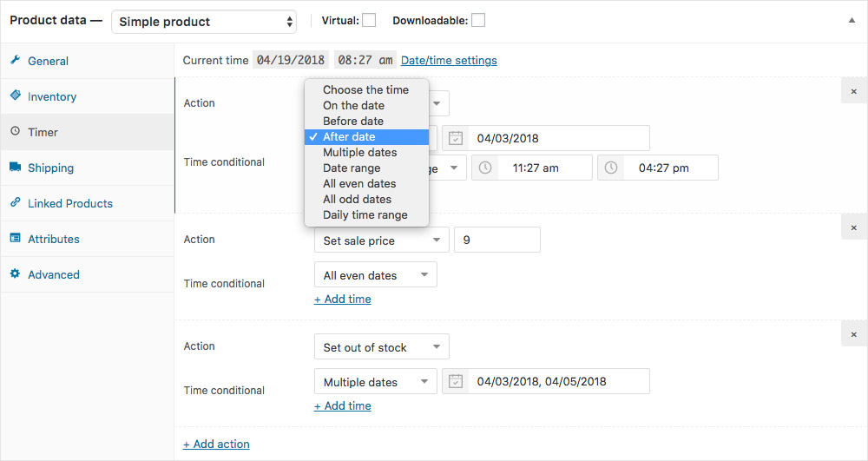Open the Simple product type dropdown
Viewport: 868px width, 461px height.
[x=204, y=22]
